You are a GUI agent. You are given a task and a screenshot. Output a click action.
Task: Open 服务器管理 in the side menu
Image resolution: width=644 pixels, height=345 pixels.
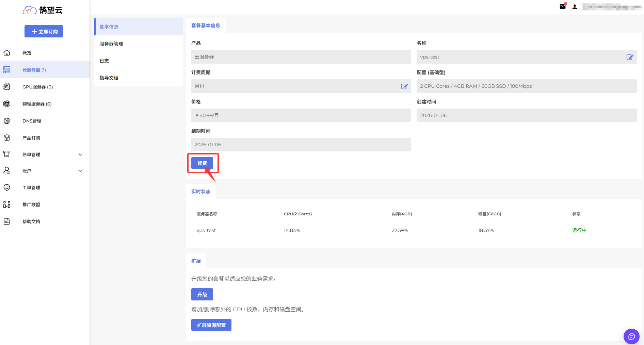(x=111, y=44)
